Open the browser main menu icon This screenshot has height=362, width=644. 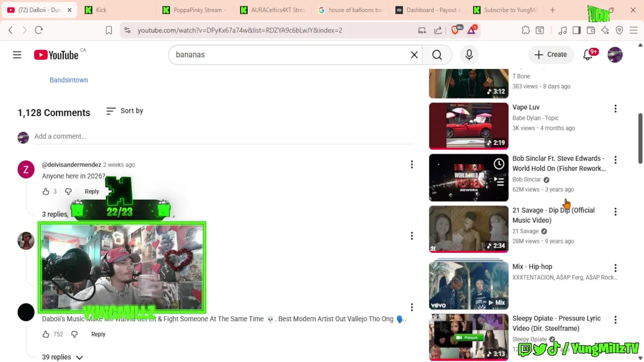[633, 30]
